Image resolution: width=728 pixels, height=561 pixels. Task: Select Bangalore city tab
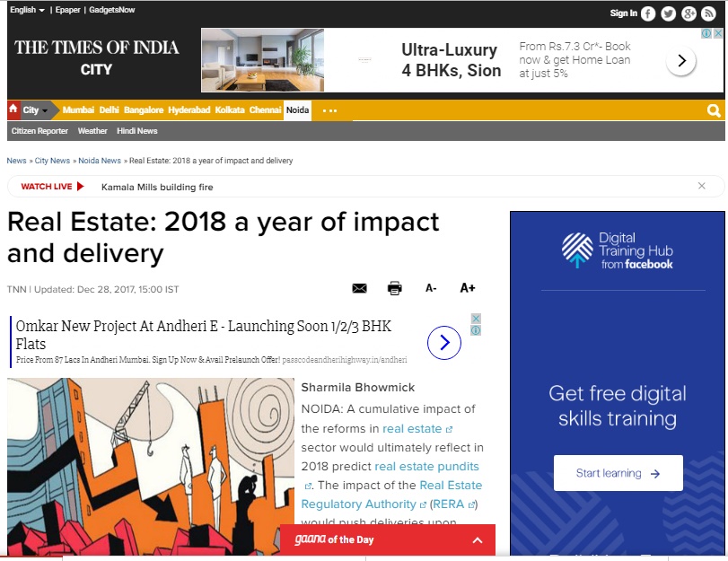pos(144,110)
